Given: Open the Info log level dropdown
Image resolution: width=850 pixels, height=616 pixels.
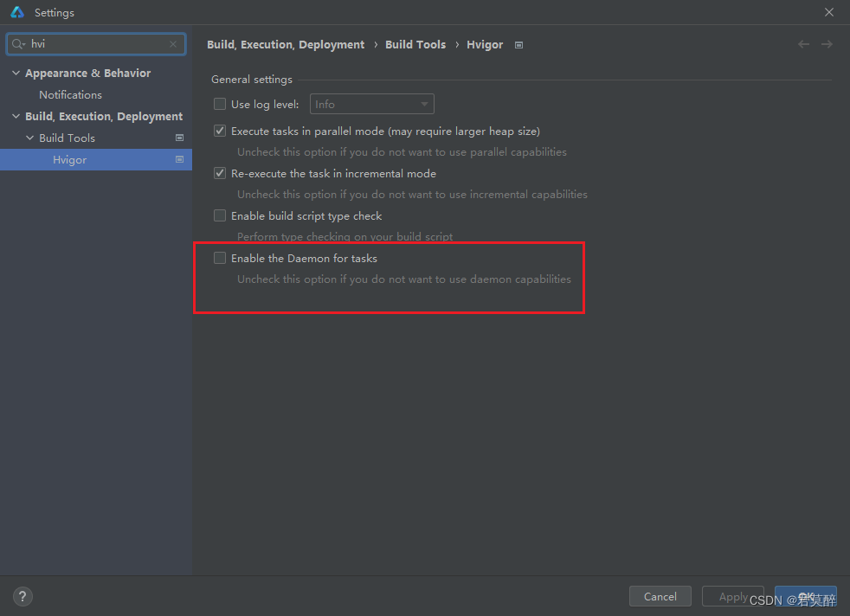Looking at the screenshot, I should point(371,103).
